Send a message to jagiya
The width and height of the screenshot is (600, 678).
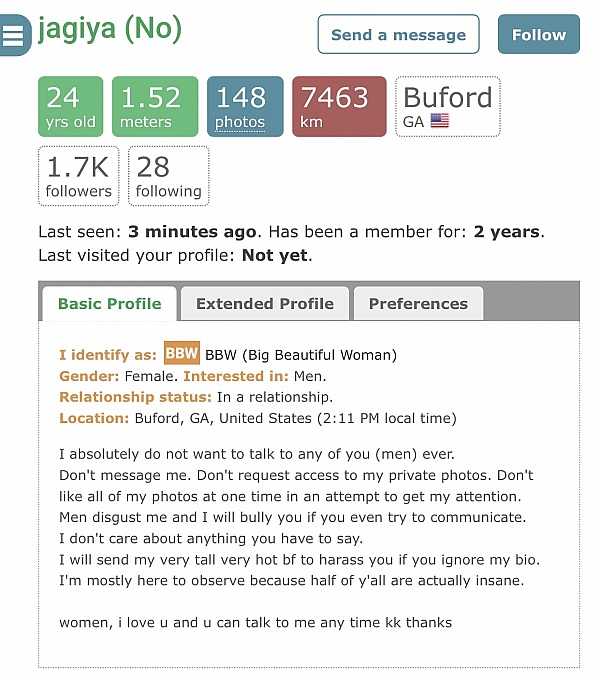pos(398,34)
